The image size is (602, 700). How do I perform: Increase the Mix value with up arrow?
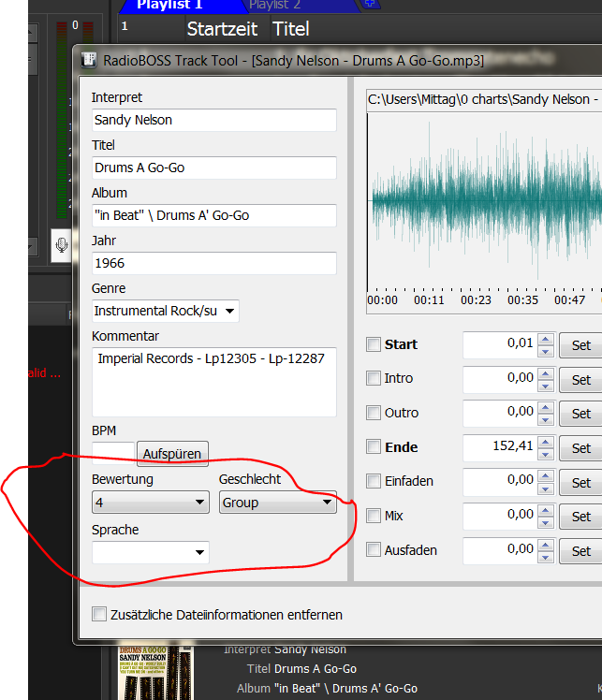tap(545, 511)
